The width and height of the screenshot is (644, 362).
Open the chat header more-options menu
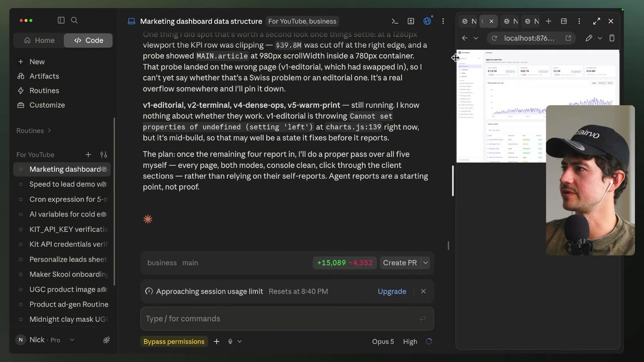443,21
